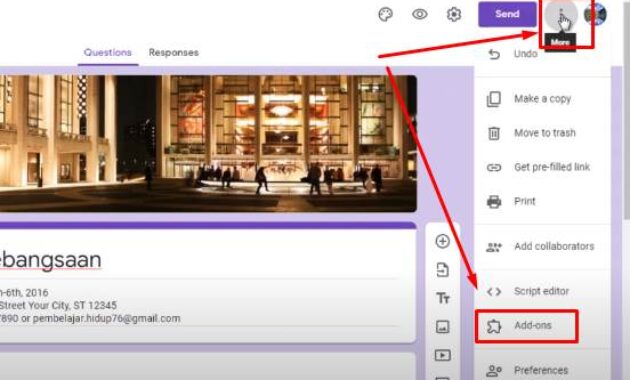The height and width of the screenshot is (380, 630).
Task: Click the form title ending in 'bangsaan'
Action: click(51, 259)
